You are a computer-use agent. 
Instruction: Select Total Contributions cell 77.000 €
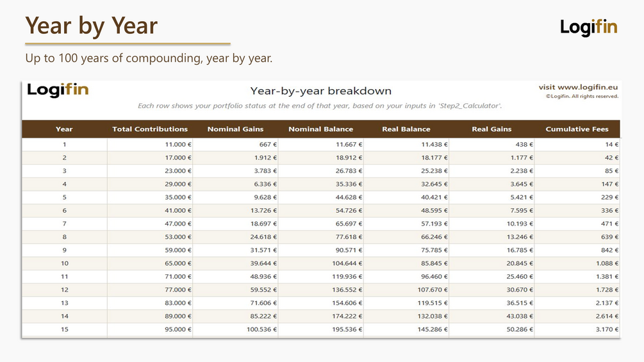pos(150,290)
